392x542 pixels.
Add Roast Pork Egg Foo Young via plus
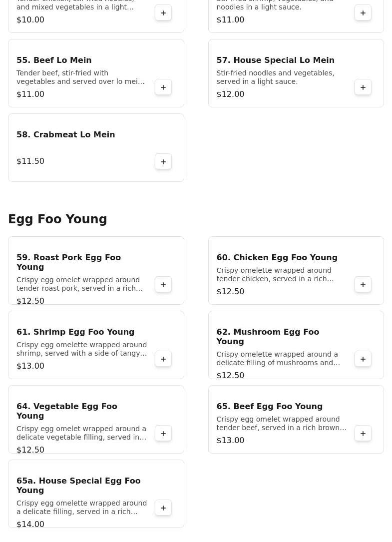163,285
